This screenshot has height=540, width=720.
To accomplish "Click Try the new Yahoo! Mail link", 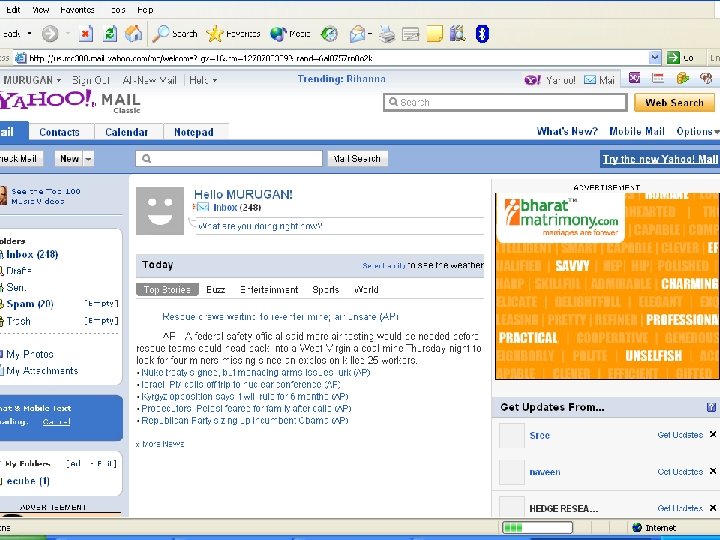I will click(660, 159).
